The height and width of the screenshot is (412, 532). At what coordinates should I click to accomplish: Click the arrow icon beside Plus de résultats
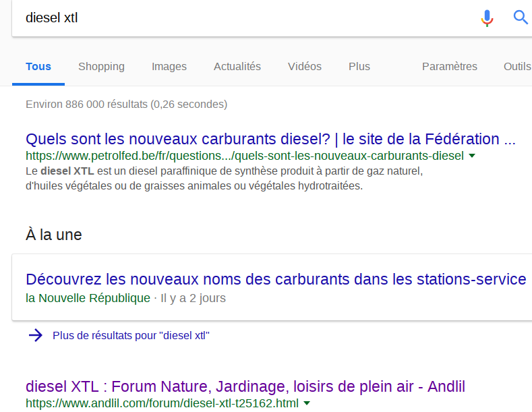point(36,335)
